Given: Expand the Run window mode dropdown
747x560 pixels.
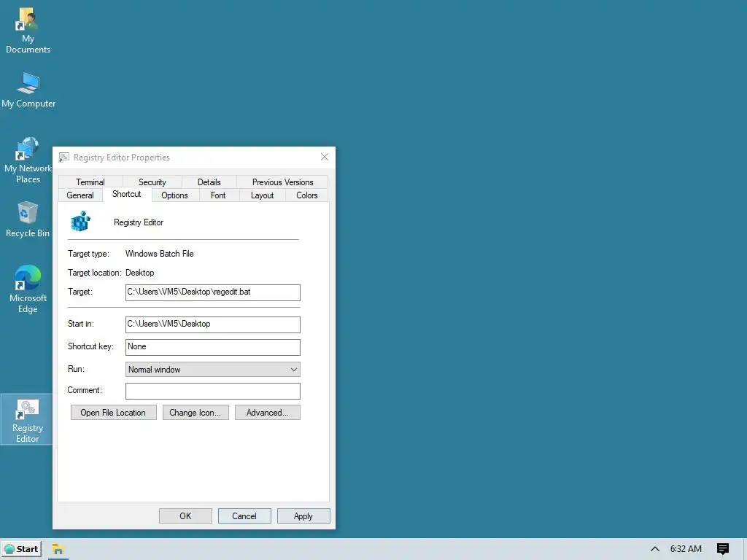Looking at the screenshot, I should (x=212, y=370).
